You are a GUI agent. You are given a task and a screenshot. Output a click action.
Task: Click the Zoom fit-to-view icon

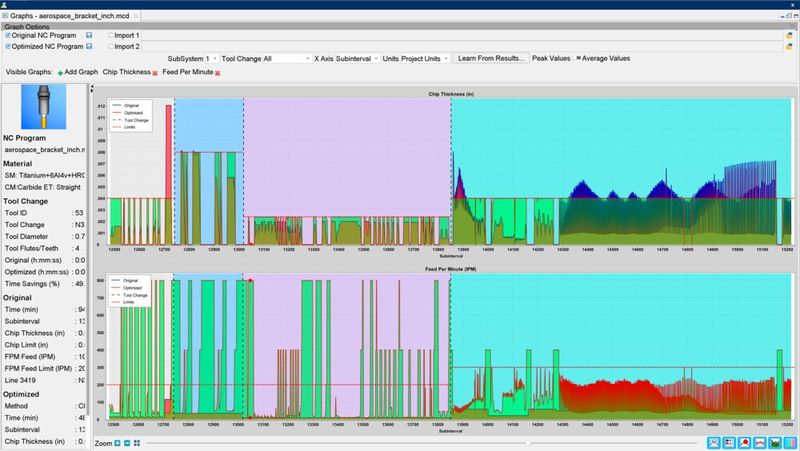pos(137,443)
